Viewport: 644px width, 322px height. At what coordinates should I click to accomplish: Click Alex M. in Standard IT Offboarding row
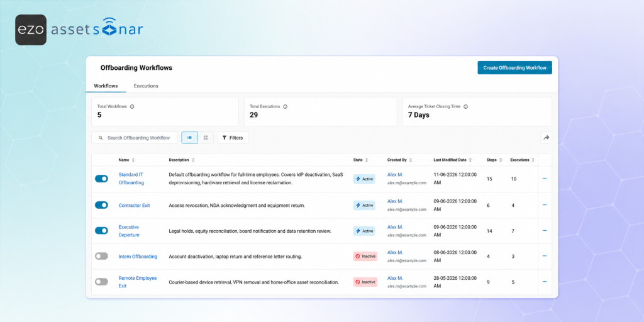[395, 175]
